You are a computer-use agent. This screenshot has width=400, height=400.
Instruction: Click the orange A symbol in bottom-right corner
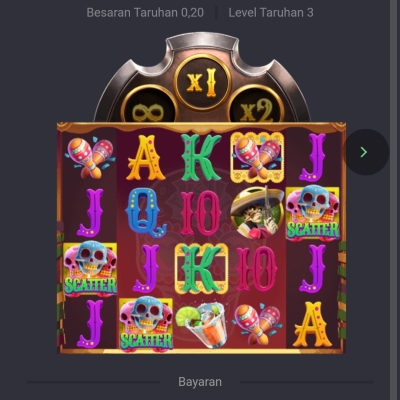[313, 324]
